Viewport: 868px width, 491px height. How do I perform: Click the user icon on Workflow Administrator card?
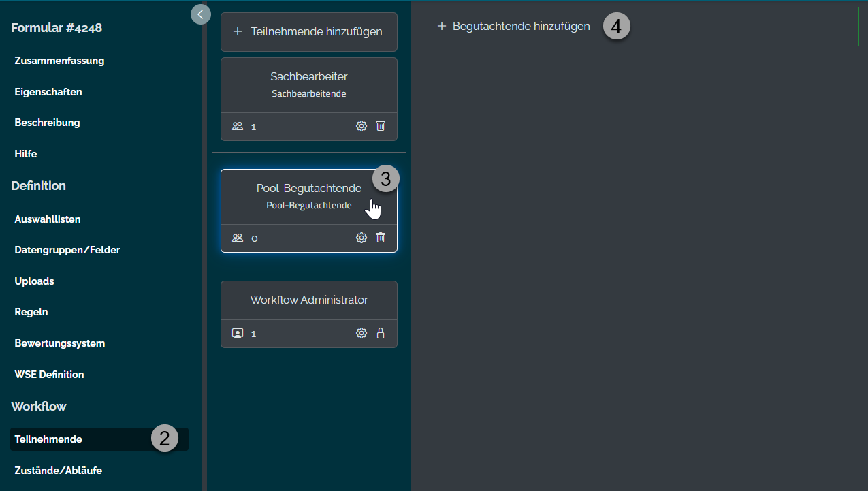(x=238, y=334)
